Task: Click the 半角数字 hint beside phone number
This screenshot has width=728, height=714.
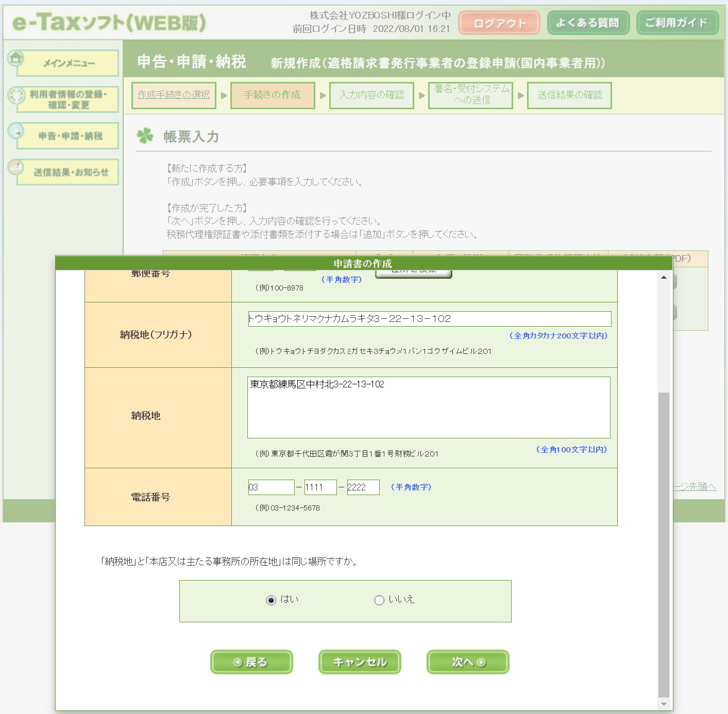Action: [411, 487]
